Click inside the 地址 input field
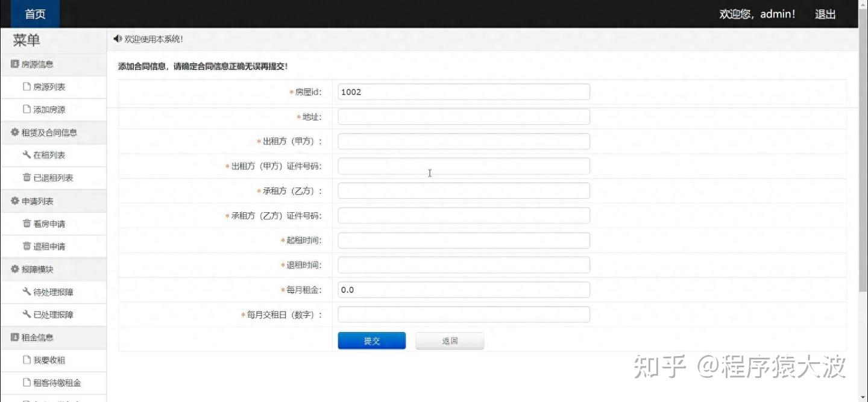 [x=463, y=116]
